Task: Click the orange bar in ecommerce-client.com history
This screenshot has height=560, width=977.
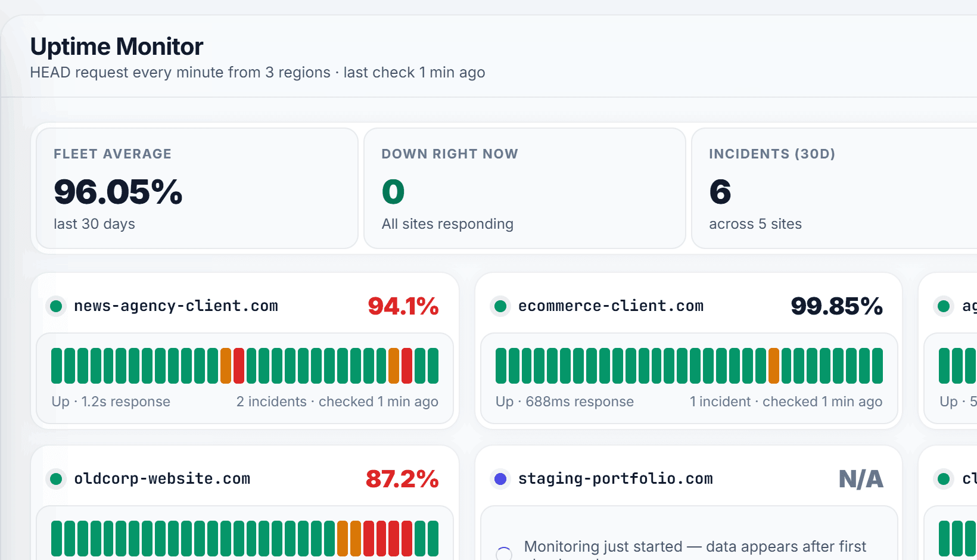Action: click(x=774, y=366)
